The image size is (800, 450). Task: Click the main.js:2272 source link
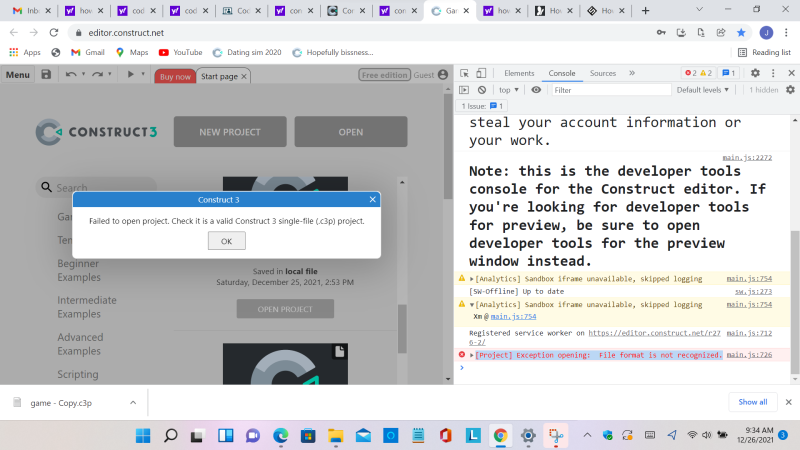[747, 158]
